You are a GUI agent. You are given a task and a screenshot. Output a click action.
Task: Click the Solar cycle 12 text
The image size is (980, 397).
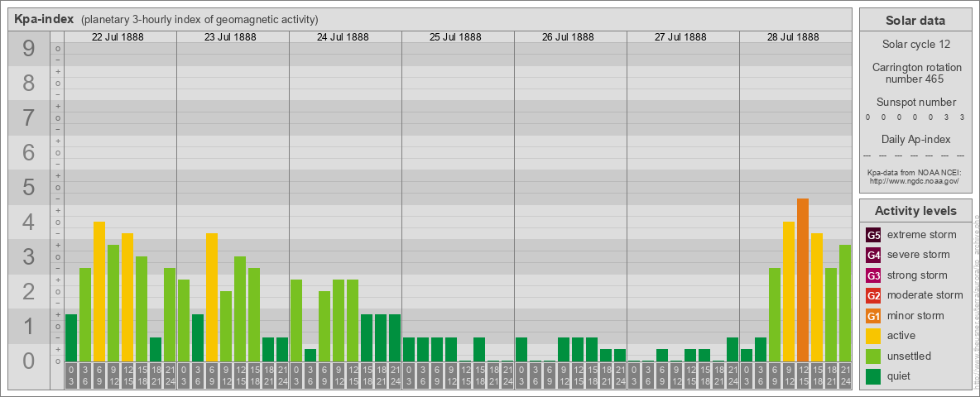click(x=915, y=45)
